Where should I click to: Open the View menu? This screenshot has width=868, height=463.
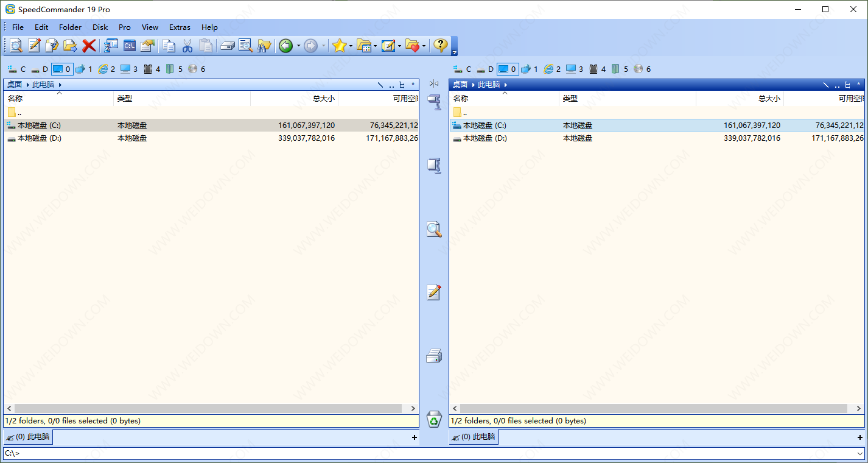[x=150, y=27]
